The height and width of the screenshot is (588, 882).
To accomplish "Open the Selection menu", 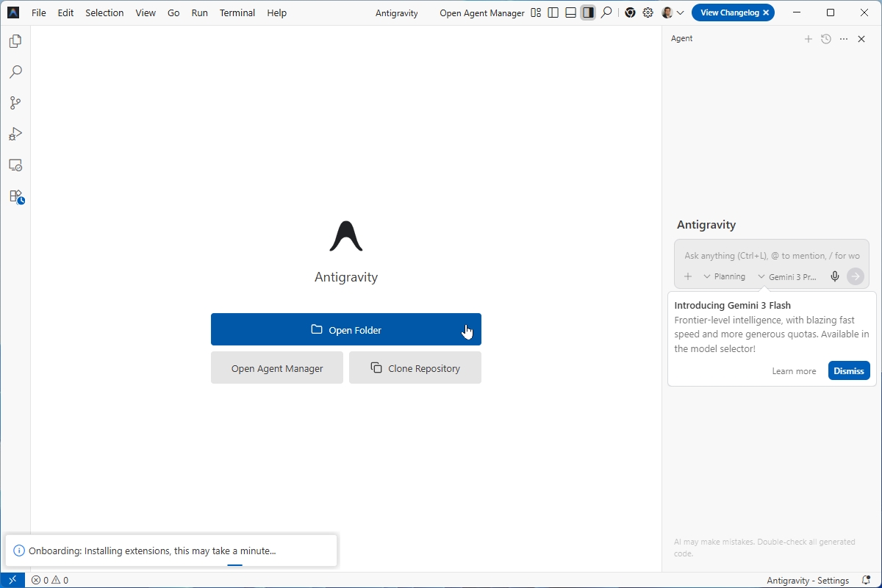I will (x=104, y=12).
